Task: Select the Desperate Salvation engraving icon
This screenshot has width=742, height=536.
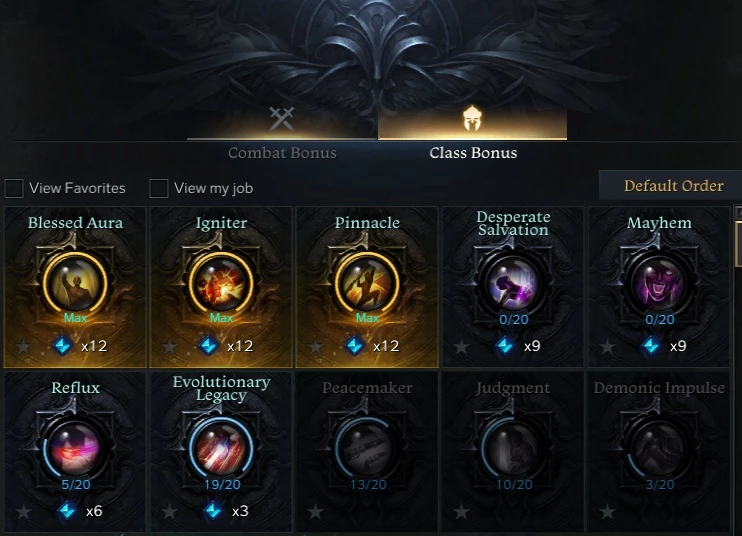Action: point(513,284)
